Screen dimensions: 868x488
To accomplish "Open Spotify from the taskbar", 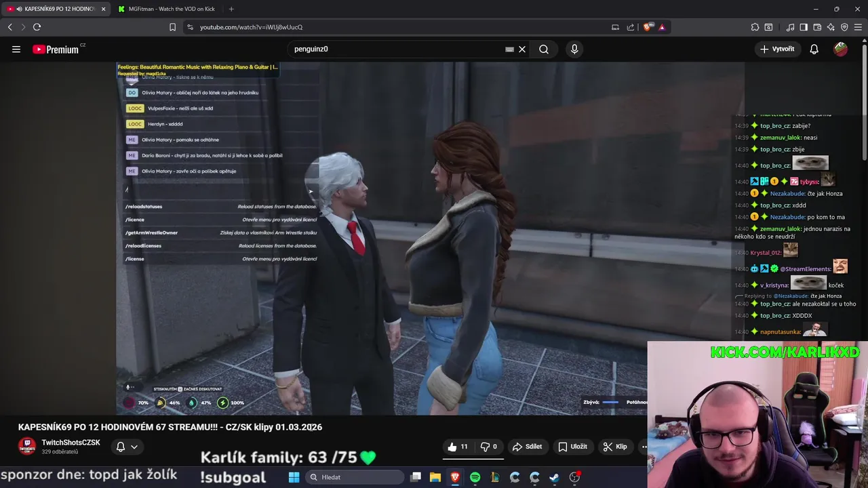I will coord(475,477).
